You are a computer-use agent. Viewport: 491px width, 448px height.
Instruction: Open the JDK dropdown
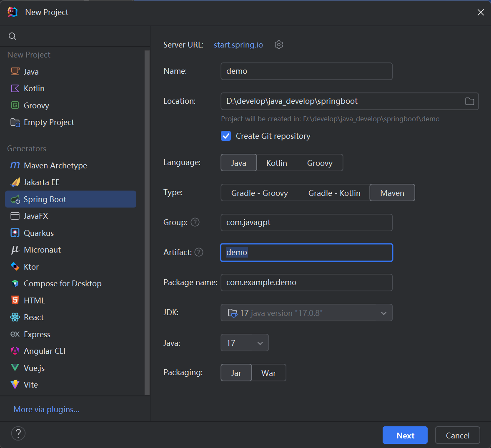pos(306,313)
